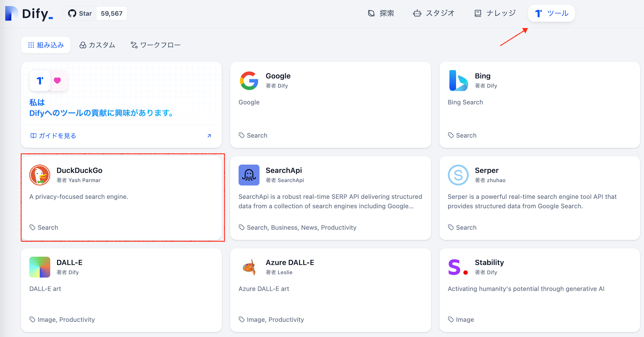The image size is (644, 337).
Task: Click the GitHub star count 59,567
Action: tap(112, 14)
